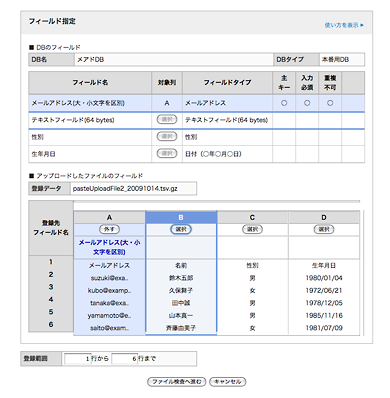
Task: Select column D header in file table
Action: pos(324,217)
